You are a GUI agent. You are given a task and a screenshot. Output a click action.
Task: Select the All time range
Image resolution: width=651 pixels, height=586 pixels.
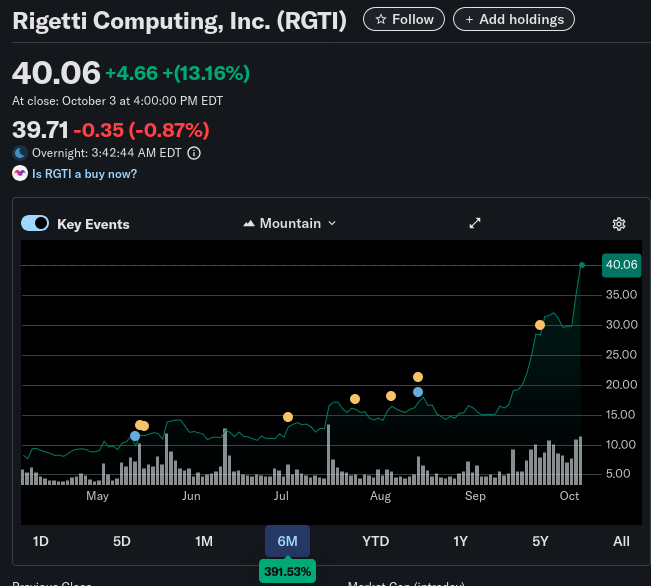[621, 541]
